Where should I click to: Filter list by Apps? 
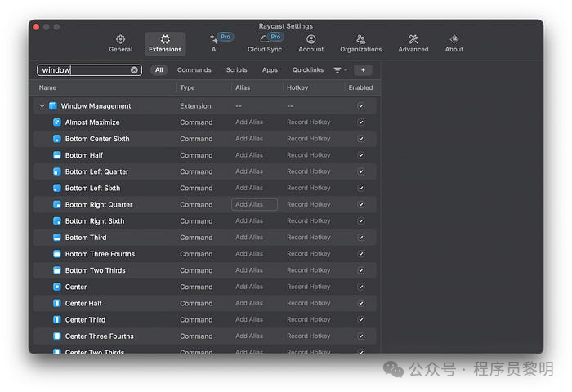click(270, 70)
